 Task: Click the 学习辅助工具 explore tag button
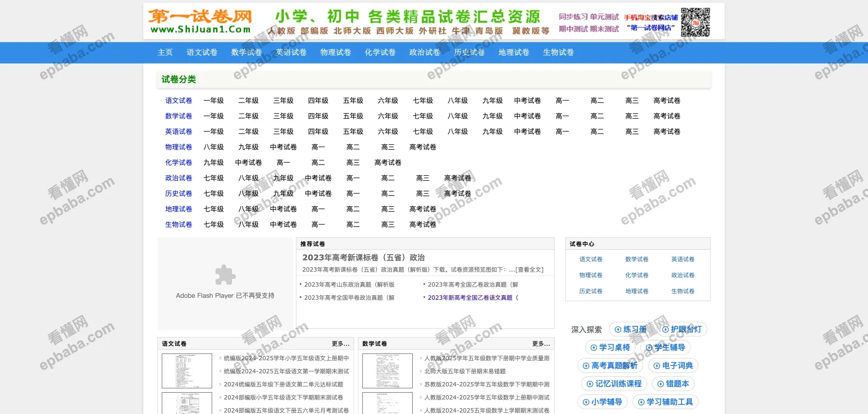pos(666,402)
